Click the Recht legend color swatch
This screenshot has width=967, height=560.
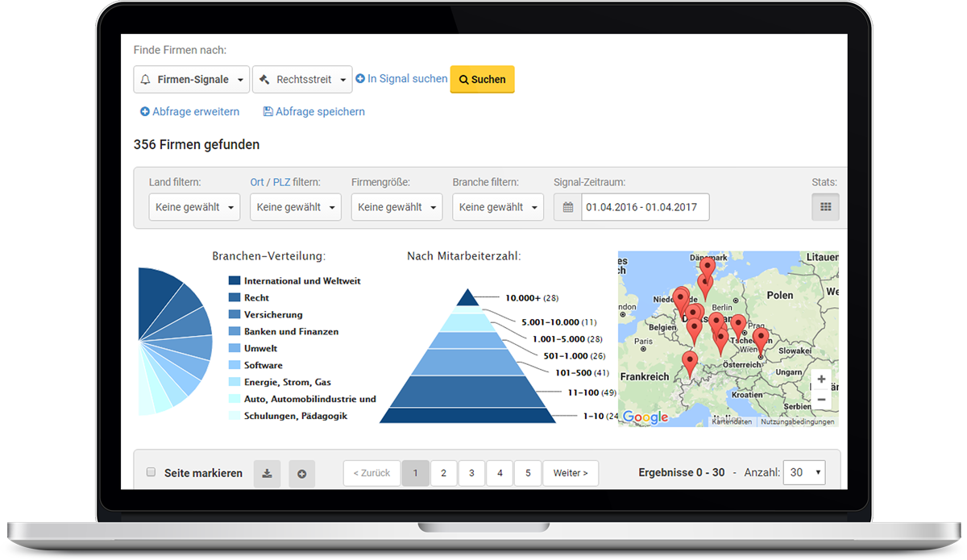coord(234,297)
